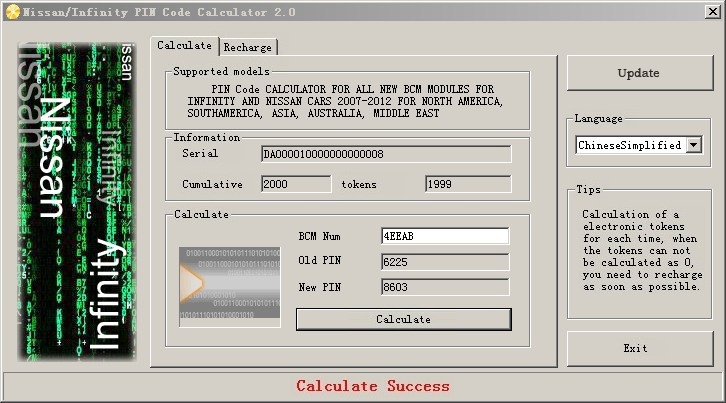Screen dimensions: 726x403
Task: Select the Calculate tab
Action: click(184, 45)
